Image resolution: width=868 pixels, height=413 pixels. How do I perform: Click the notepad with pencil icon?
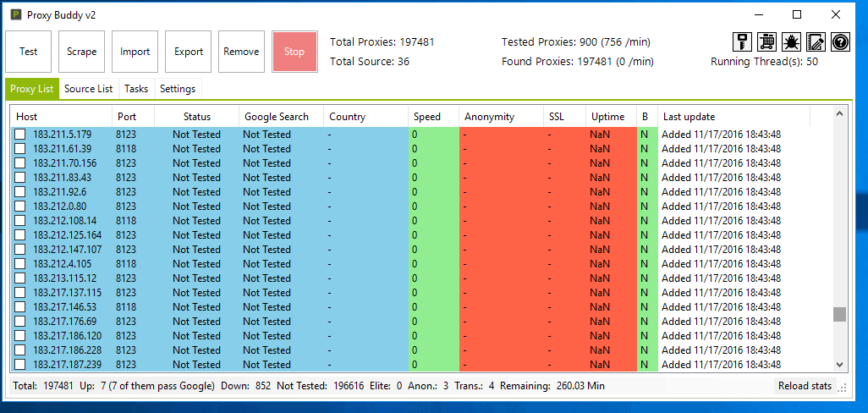816,42
